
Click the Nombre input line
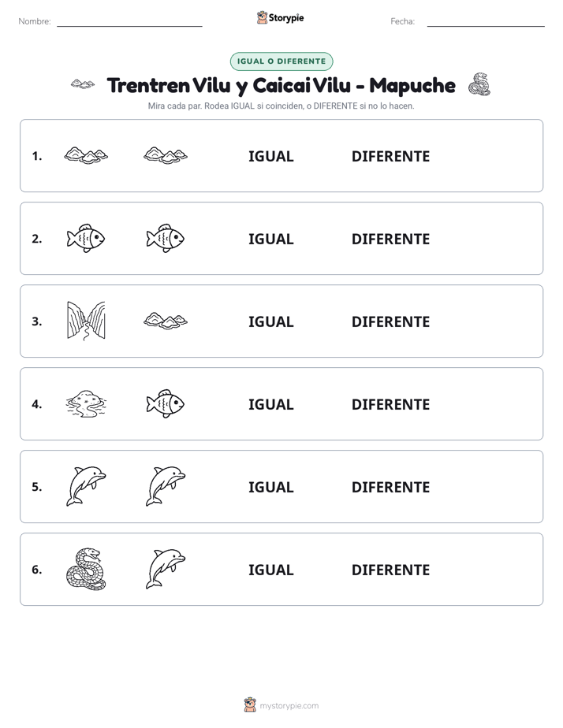pyautogui.click(x=129, y=21)
